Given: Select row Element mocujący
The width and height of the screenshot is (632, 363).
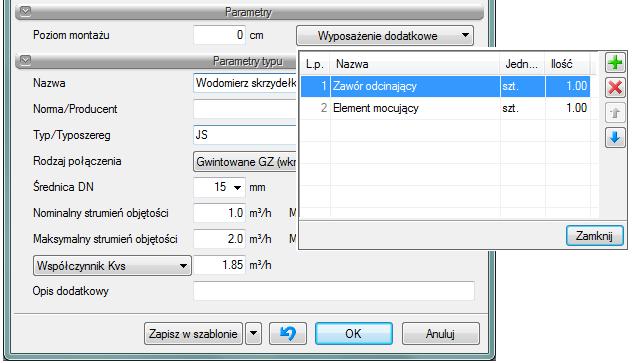Looking at the screenshot, I should tap(445, 108).
